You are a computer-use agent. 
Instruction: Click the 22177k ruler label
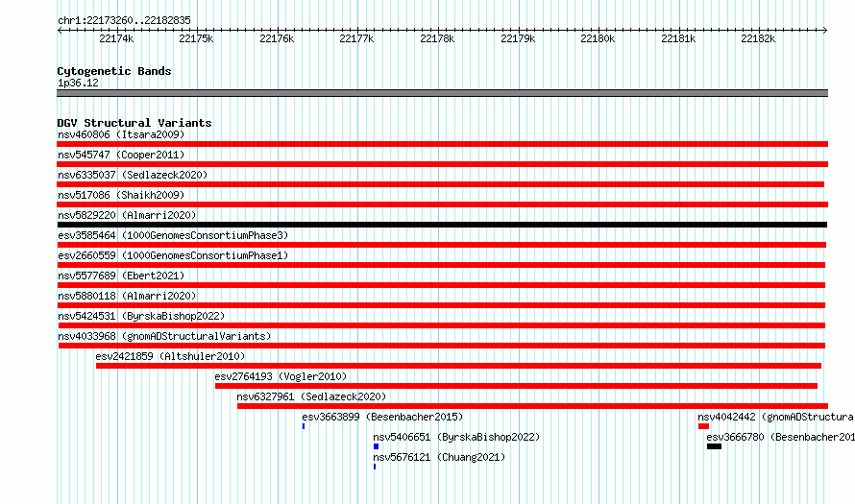pos(356,38)
